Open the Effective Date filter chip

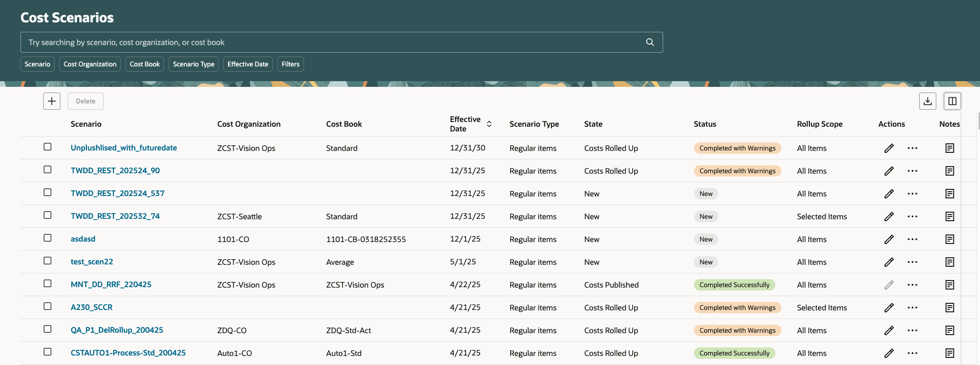247,64
